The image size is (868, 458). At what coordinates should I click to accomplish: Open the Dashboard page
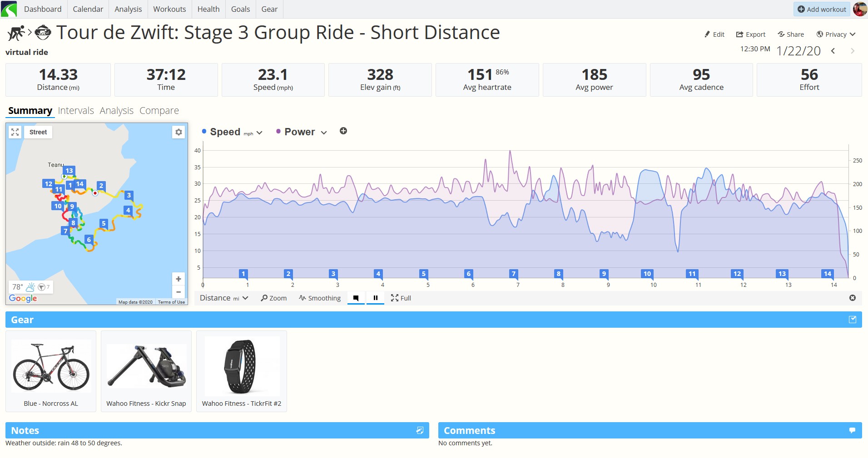tap(43, 9)
